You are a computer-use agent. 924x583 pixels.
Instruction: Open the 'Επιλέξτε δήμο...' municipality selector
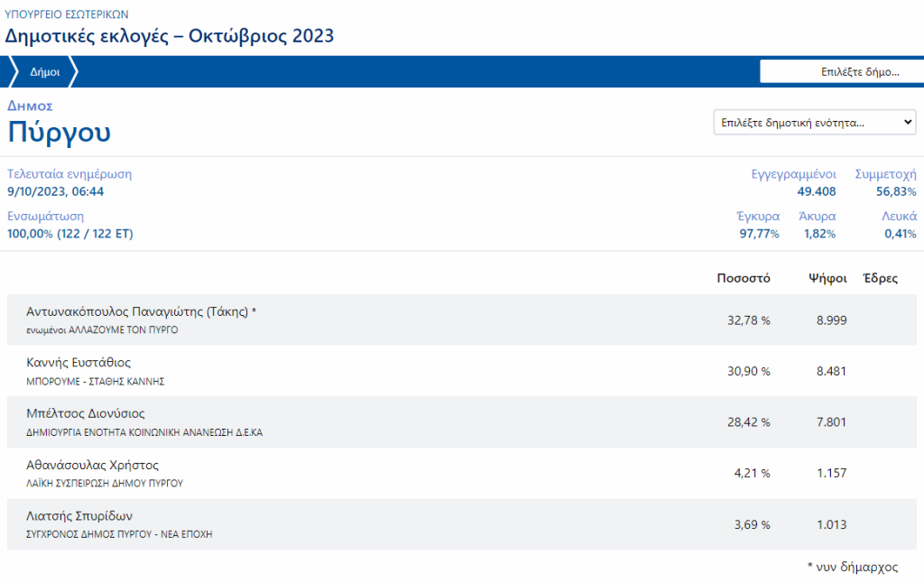coord(841,72)
